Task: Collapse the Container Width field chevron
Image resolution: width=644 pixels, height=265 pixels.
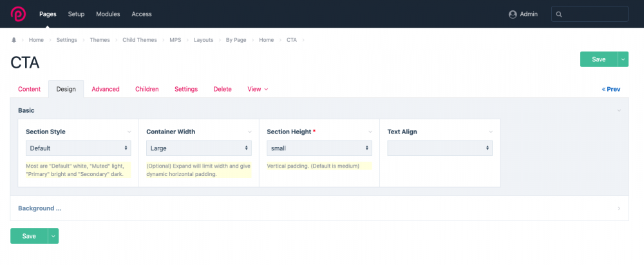Action: pyautogui.click(x=250, y=132)
